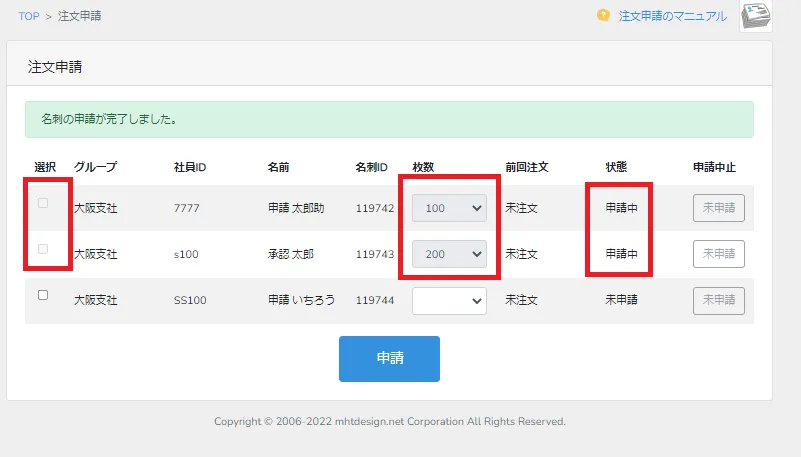Viewport: 801px width, 457px height.
Task: Click employee ID s100
Action: pyautogui.click(x=186, y=254)
